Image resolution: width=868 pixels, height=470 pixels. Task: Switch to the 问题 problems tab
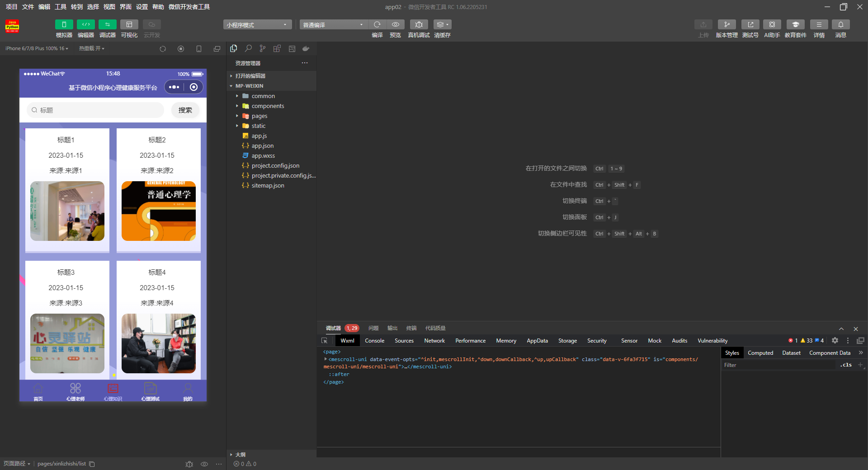pos(373,328)
